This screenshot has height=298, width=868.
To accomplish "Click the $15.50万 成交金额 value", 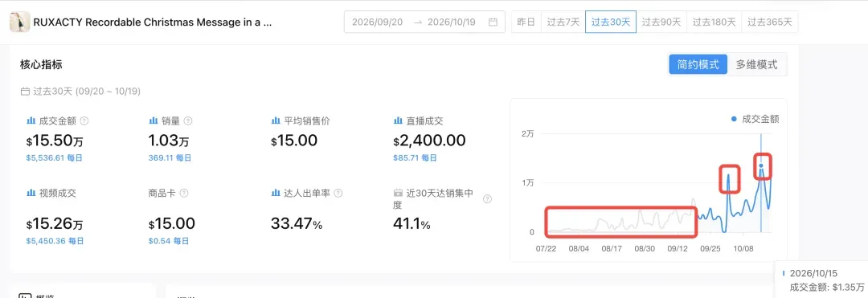I will pyautogui.click(x=55, y=141).
